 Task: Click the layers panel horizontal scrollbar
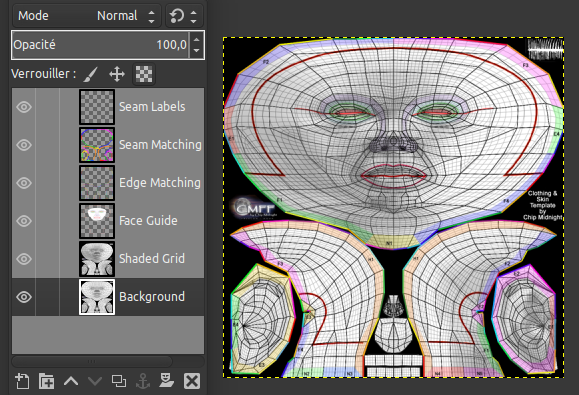[92, 361]
